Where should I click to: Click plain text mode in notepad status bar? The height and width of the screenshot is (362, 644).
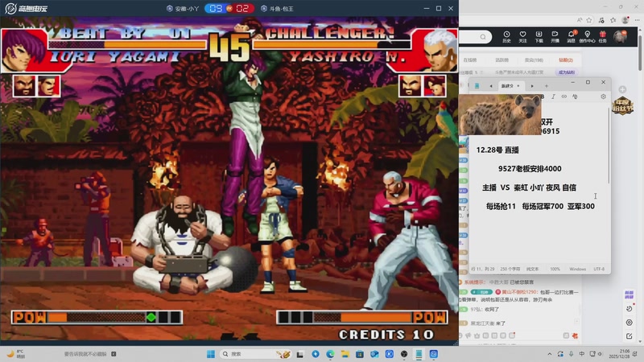[533, 269]
